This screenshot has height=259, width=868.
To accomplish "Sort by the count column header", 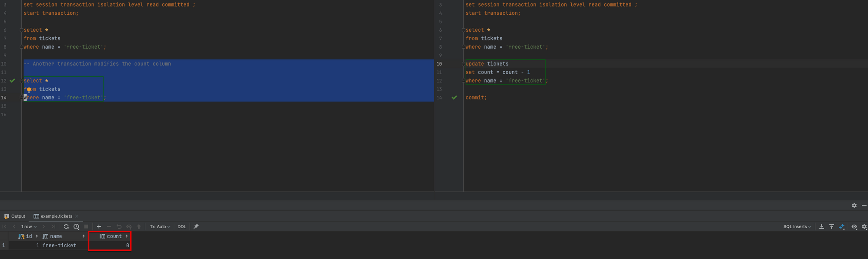I will pyautogui.click(x=114, y=236).
